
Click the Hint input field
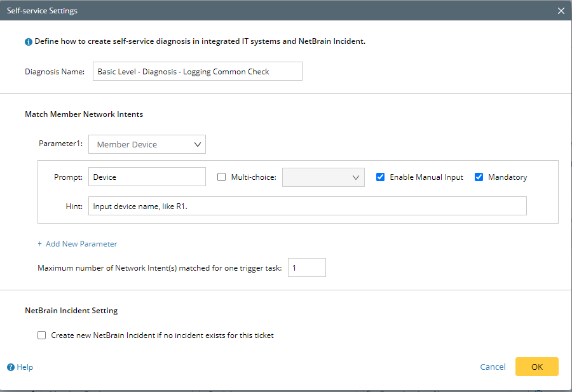[308, 206]
